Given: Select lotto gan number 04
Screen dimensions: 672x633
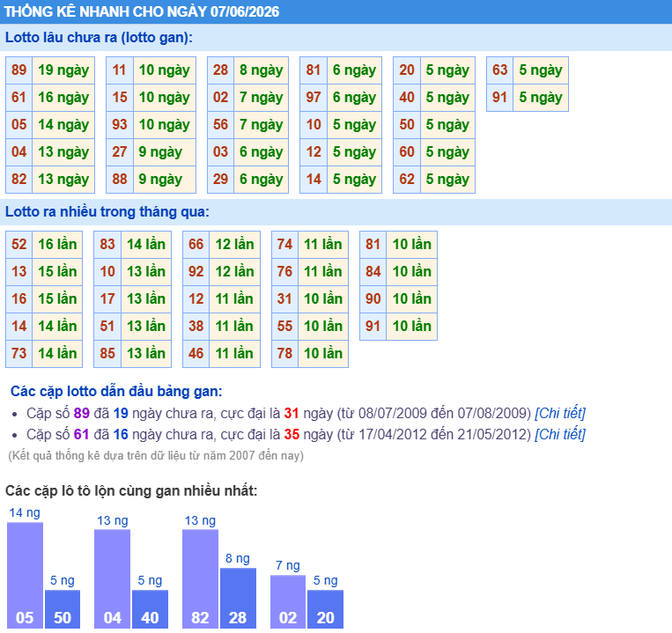Looking at the screenshot, I should point(19,152).
